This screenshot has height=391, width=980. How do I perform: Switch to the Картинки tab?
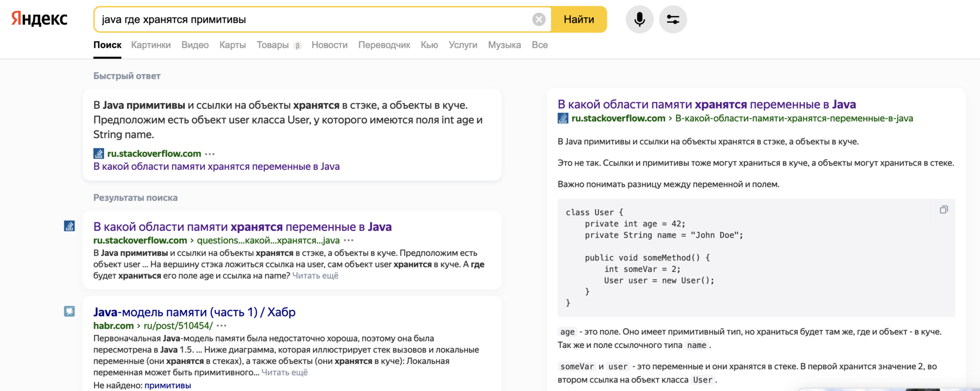151,45
